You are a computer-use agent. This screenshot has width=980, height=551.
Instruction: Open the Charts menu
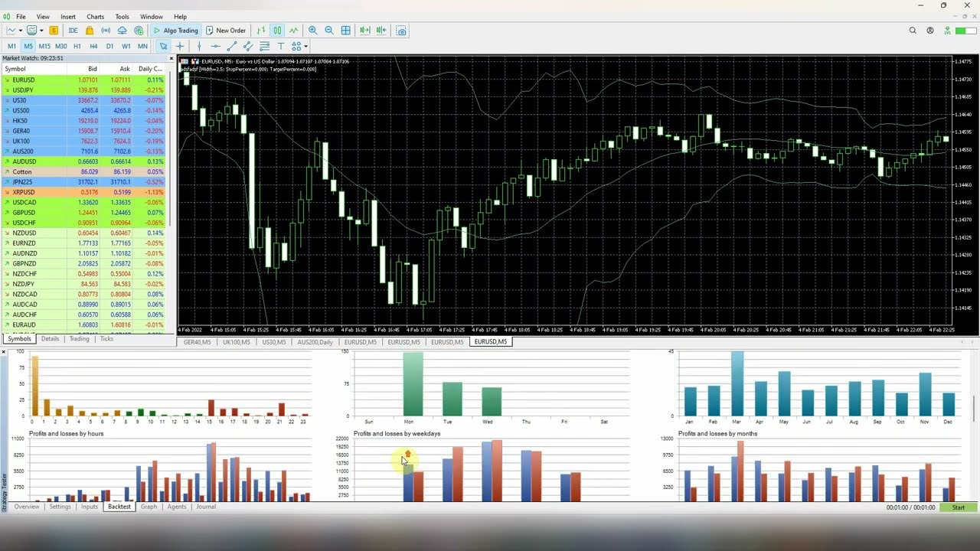coord(95,17)
